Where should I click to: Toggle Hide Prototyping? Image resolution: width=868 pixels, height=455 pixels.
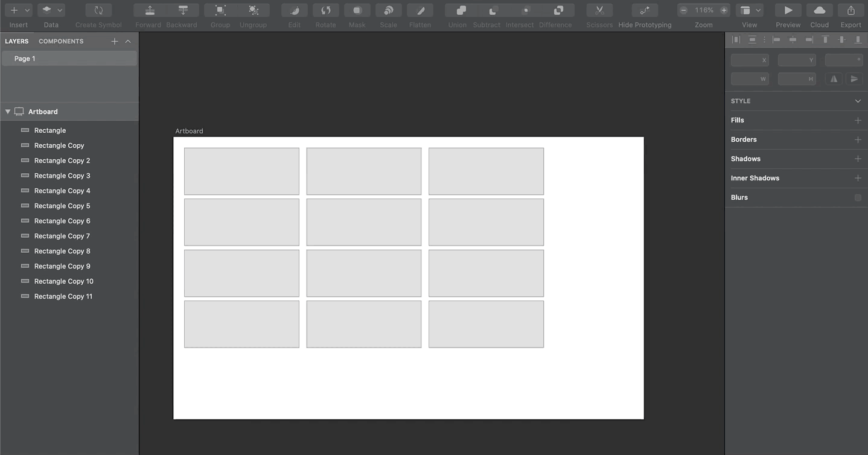tap(644, 10)
